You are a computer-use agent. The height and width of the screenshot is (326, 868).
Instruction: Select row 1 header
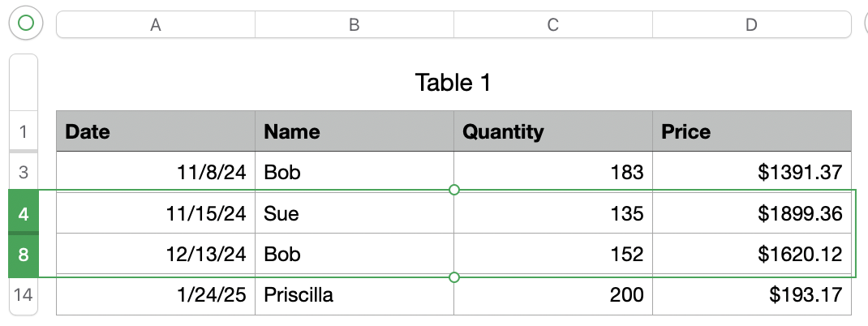pos(23,131)
